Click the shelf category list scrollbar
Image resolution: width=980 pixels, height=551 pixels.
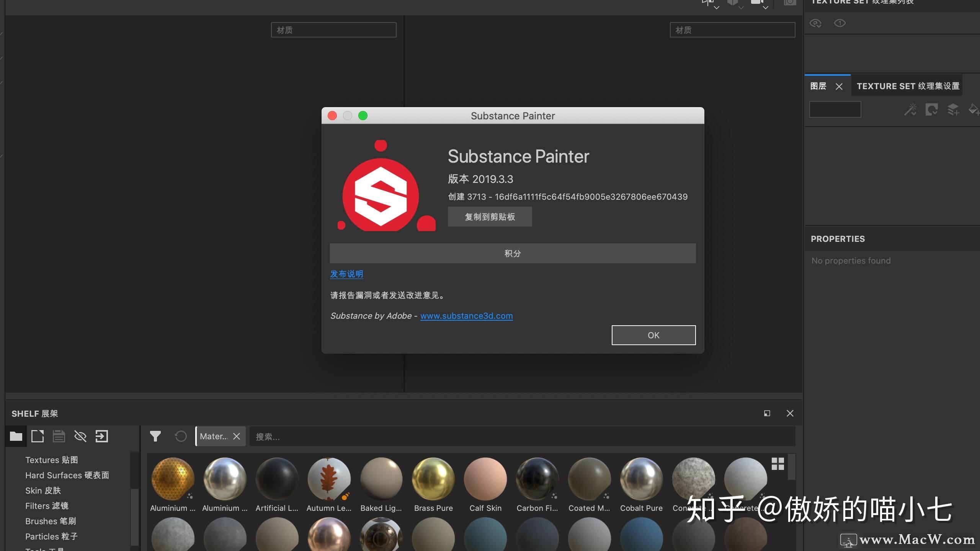point(134,517)
